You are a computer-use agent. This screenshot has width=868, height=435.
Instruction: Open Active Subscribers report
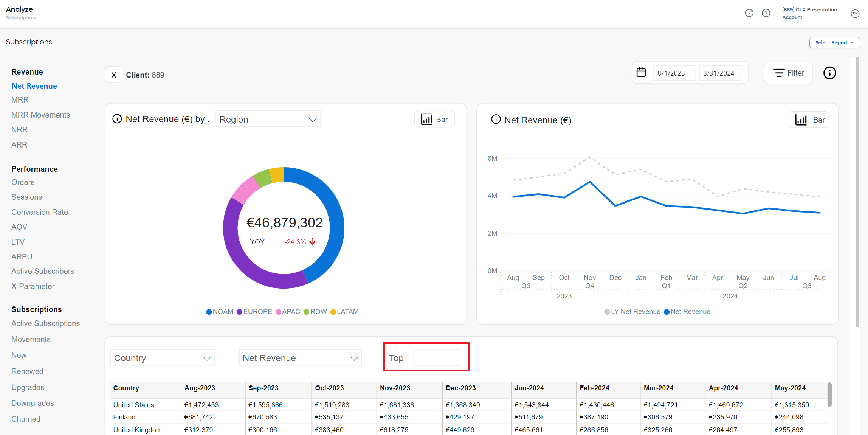click(x=43, y=271)
